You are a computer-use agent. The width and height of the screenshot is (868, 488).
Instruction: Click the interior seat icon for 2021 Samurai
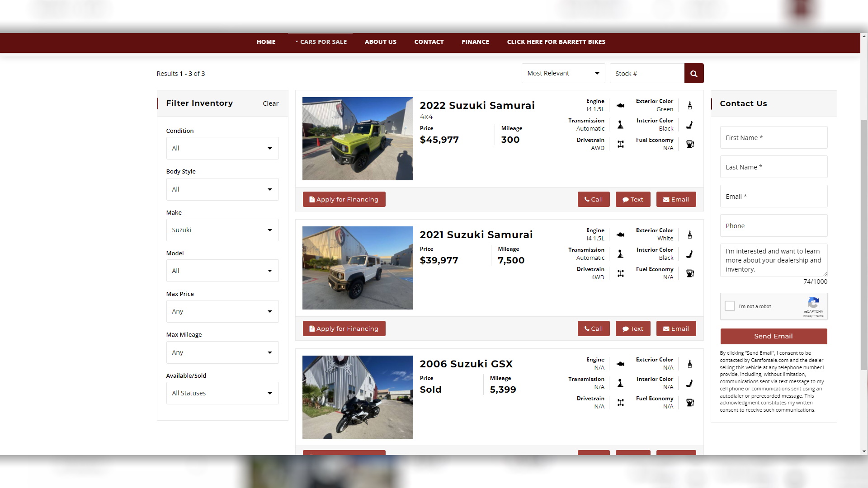tap(689, 254)
